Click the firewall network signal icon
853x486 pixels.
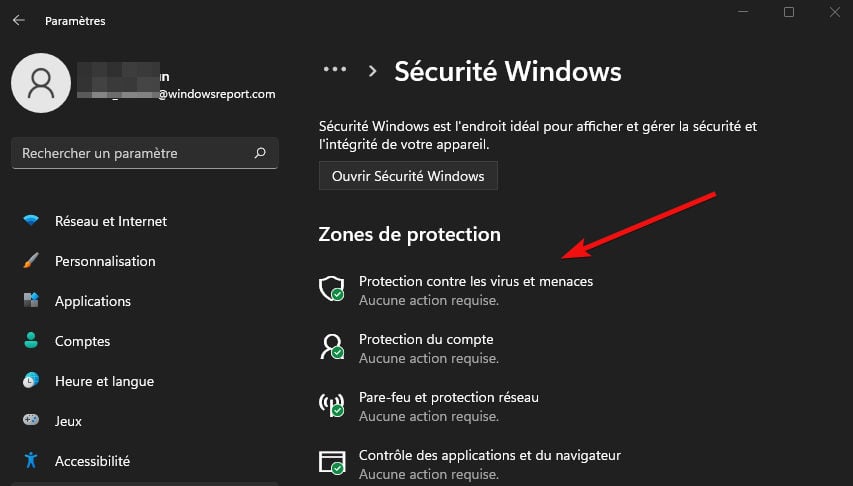(331, 405)
